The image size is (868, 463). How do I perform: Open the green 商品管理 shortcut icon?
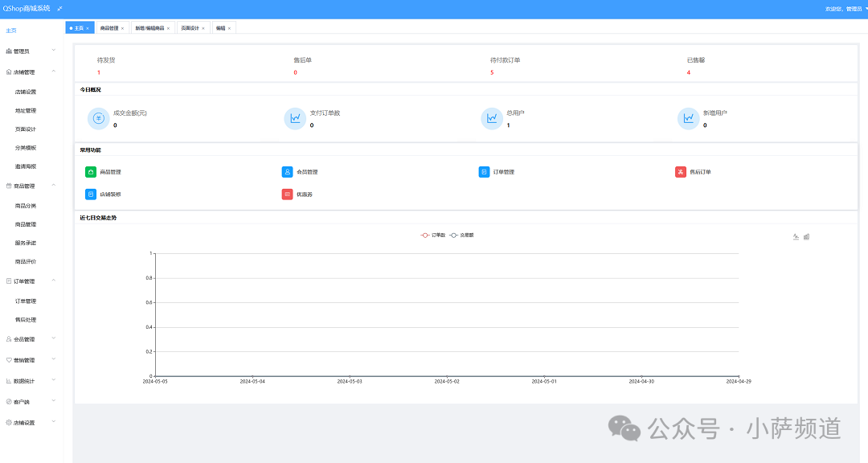(91, 172)
